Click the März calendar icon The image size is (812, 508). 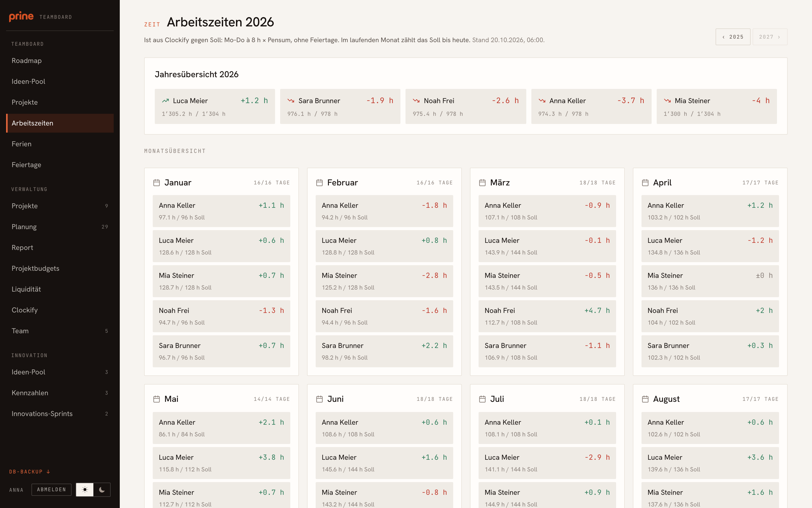point(482,183)
